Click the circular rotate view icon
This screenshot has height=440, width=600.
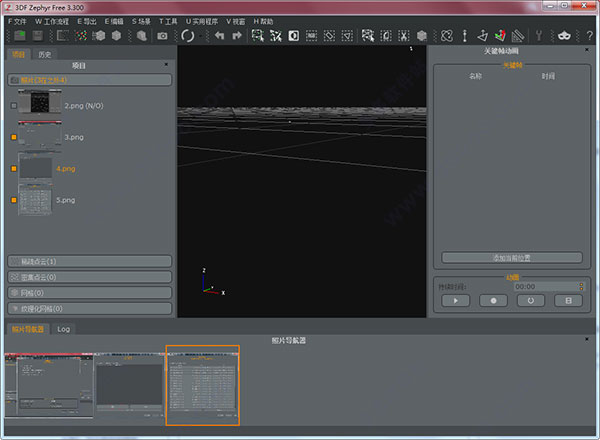(x=188, y=36)
